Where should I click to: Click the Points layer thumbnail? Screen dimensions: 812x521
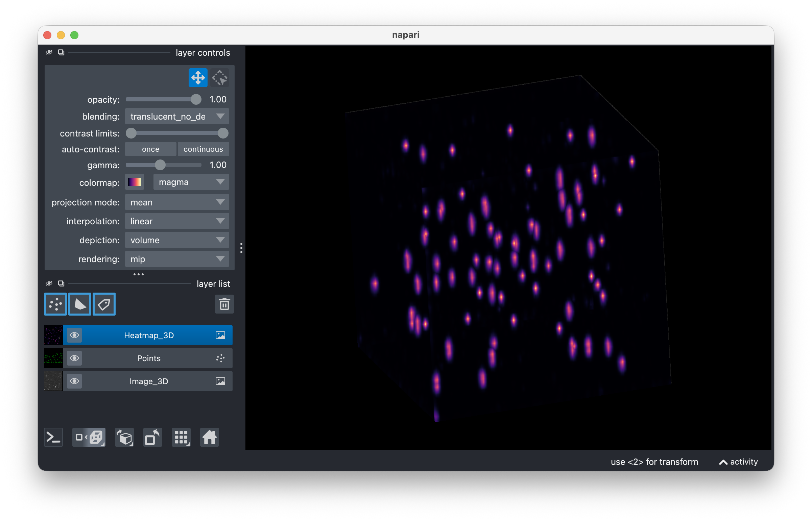click(x=53, y=358)
